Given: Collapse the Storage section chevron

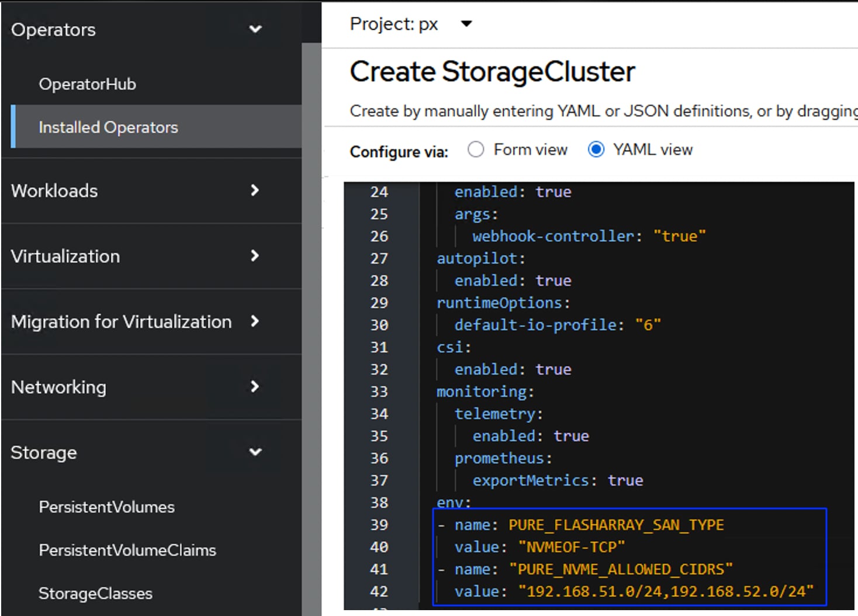Looking at the screenshot, I should point(255,452).
